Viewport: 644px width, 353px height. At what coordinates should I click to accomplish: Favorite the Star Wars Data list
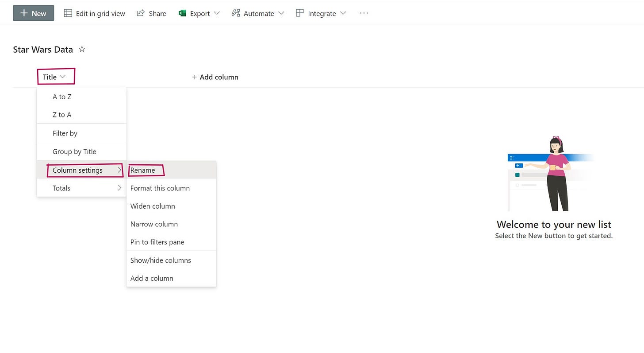coord(82,49)
